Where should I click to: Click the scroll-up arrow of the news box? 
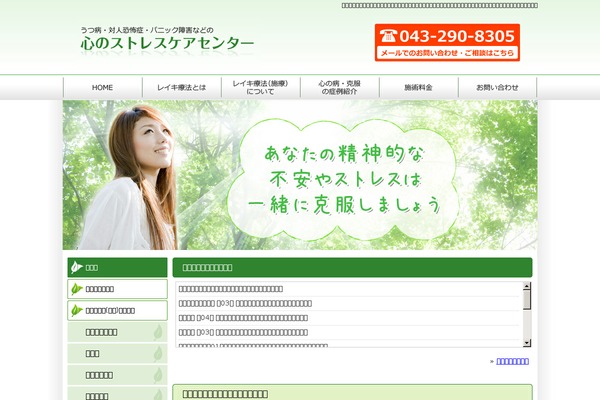point(527,286)
